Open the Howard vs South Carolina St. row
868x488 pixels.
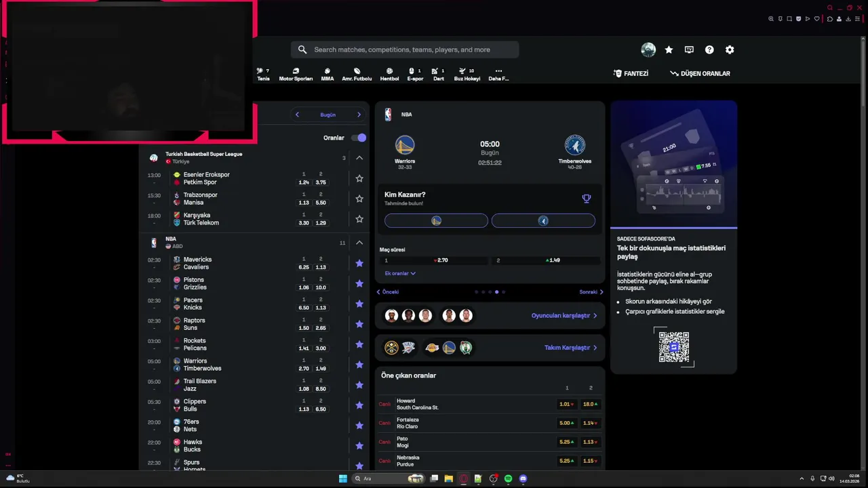click(x=490, y=404)
